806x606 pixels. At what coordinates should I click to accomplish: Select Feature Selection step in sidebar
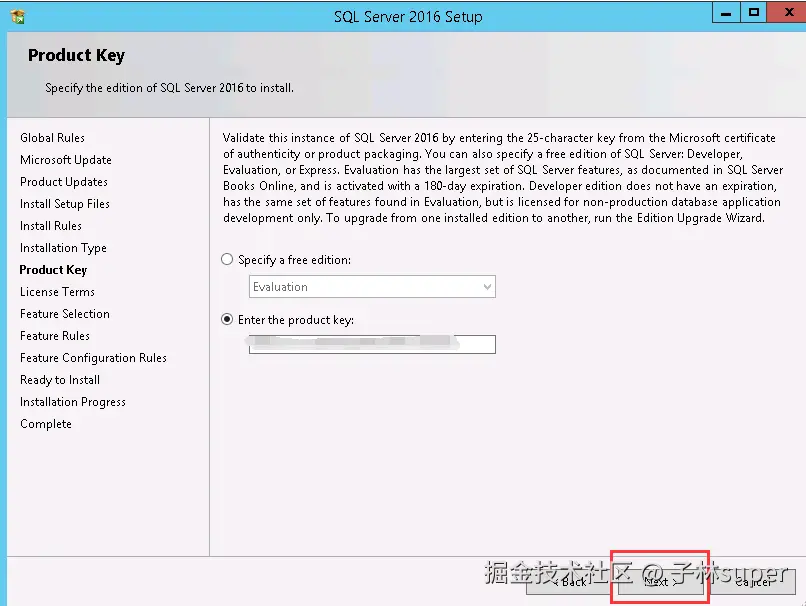65,314
